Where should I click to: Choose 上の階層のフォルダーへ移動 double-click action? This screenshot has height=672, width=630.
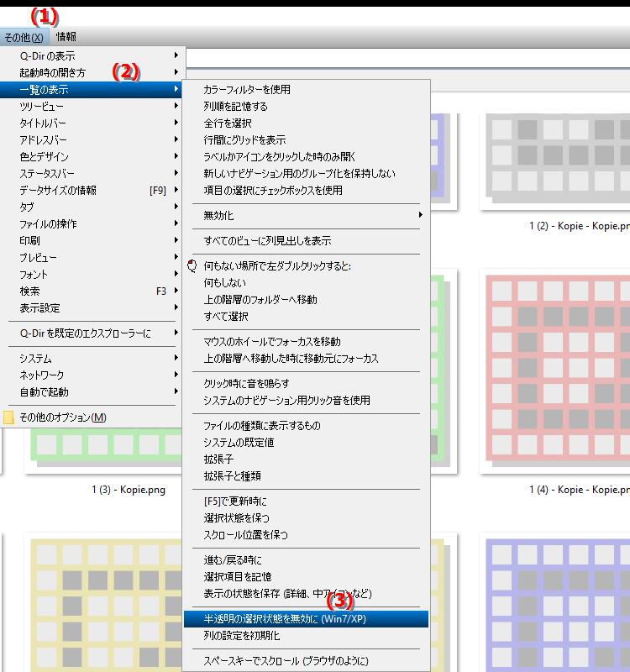pyautogui.click(x=260, y=300)
